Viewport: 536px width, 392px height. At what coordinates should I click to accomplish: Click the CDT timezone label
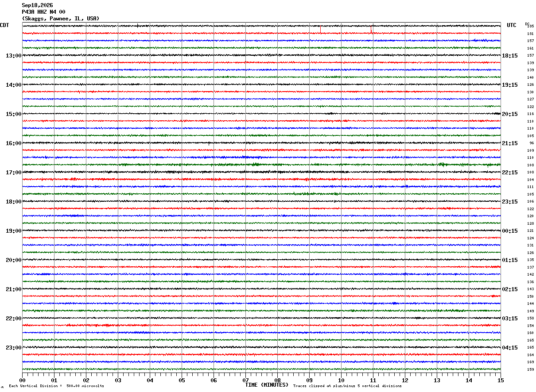pyautogui.click(x=4, y=25)
